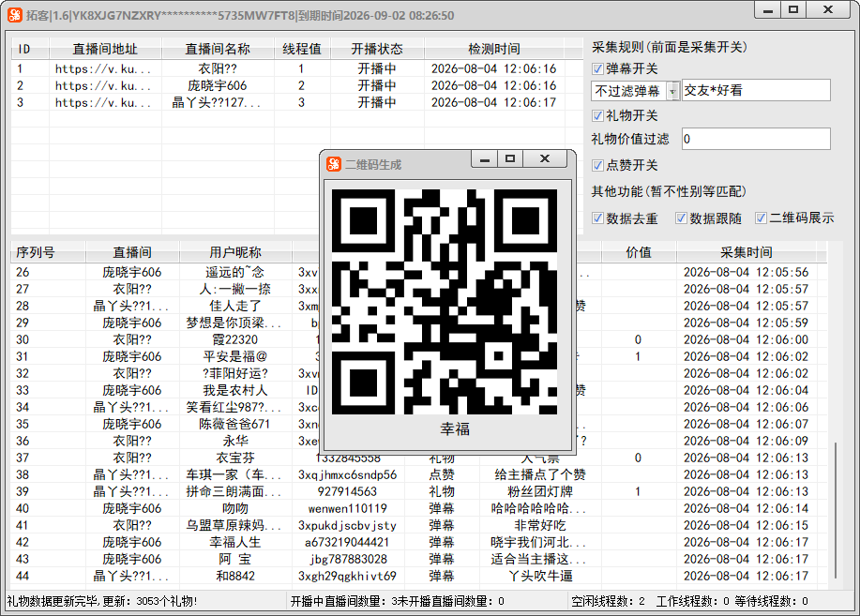Select row 26 user 遥远的~念
The image size is (860, 616).
pos(234,272)
